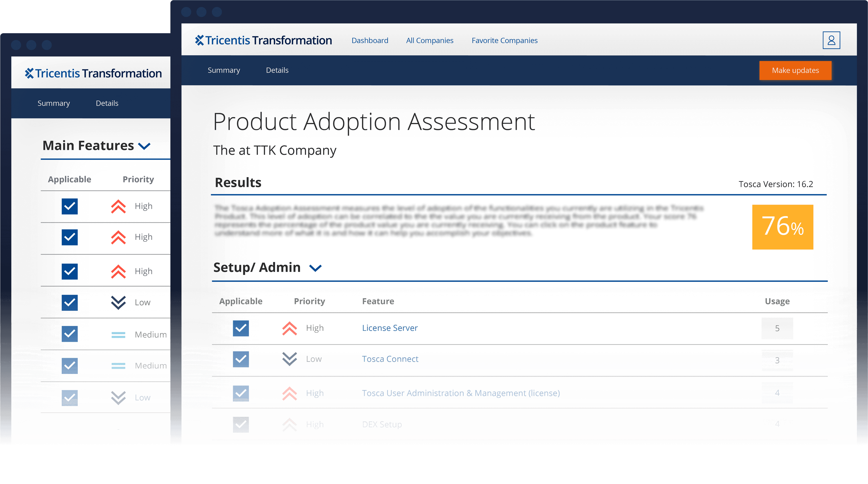Click the Tosca Version: 16.2 text
This screenshot has height=484, width=868.
776,184
